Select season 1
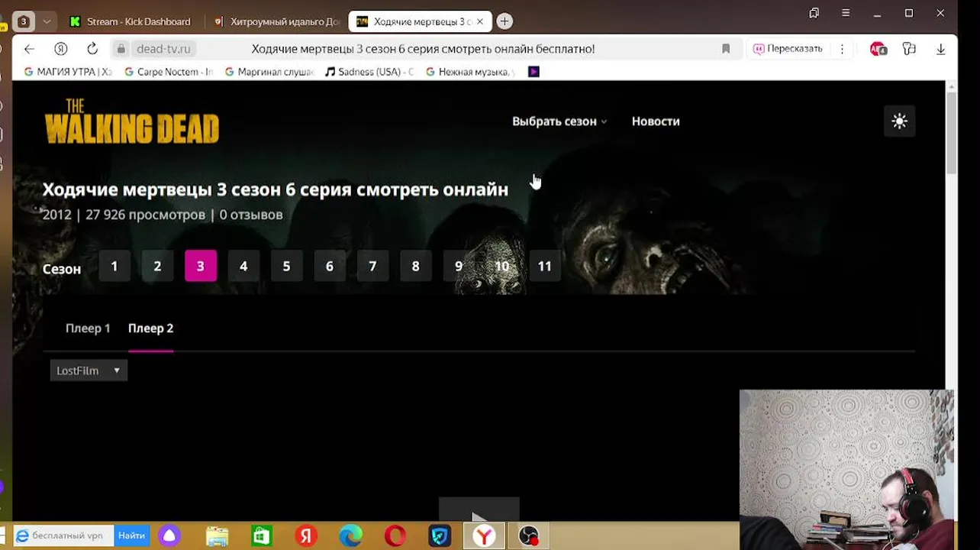Image resolution: width=980 pixels, height=550 pixels. (114, 266)
